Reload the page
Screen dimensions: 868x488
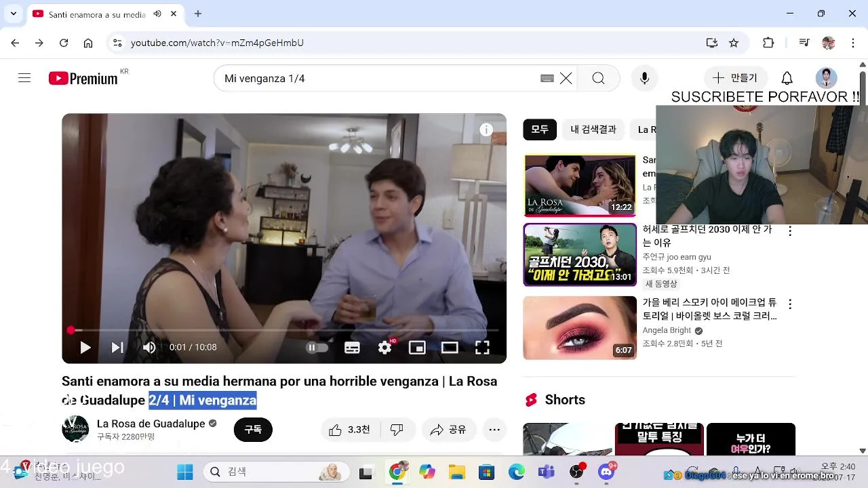[64, 43]
